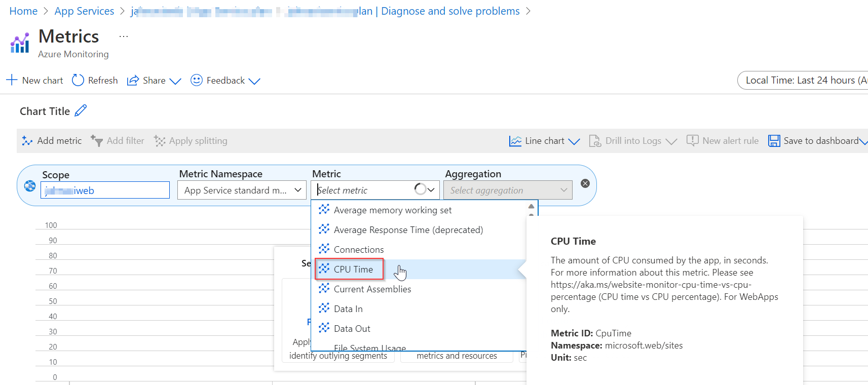This screenshot has height=385, width=868.
Task: Toggle the Select metric dropdown chevron
Action: pyautogui.click(x=431, y=190)
